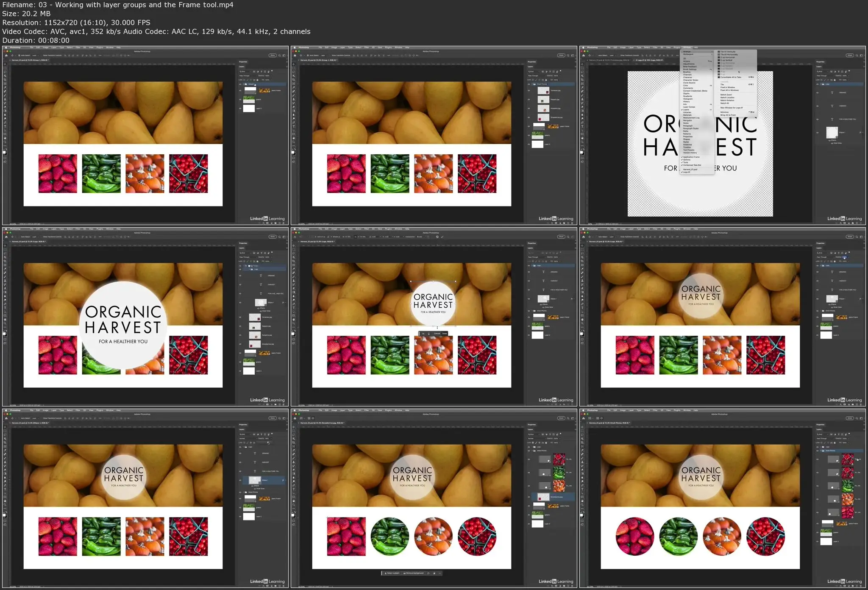The image size is (868, 590).
Task: Choose Harvest_01.psd at the Window menu bottom
Action: [697, 170]
